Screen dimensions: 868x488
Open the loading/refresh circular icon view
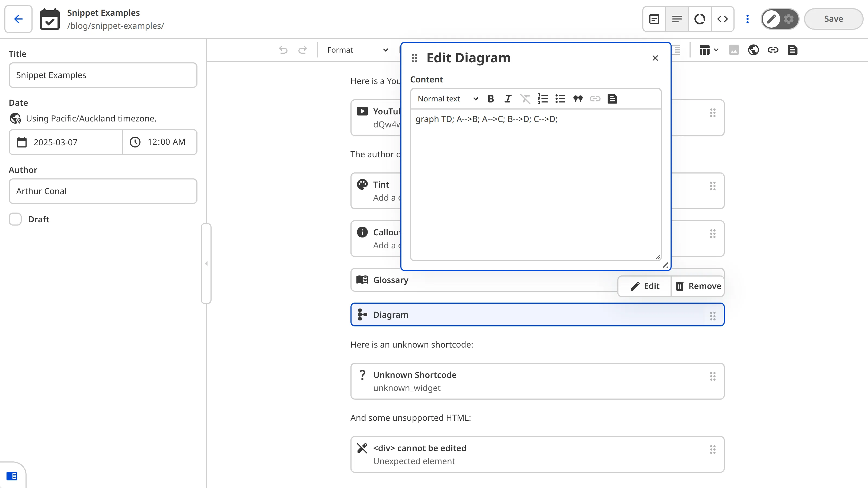pos(700,19)
